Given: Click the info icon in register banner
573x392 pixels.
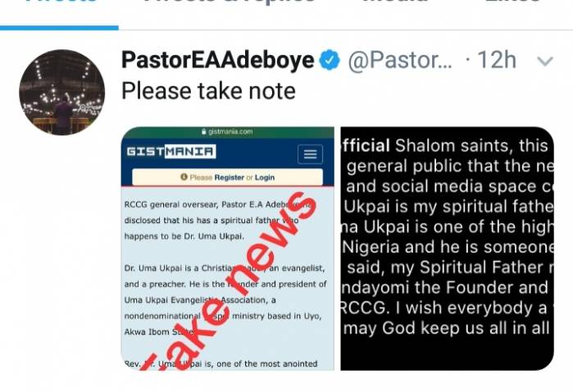Looking at the screenshot, I should coord(184,177).
